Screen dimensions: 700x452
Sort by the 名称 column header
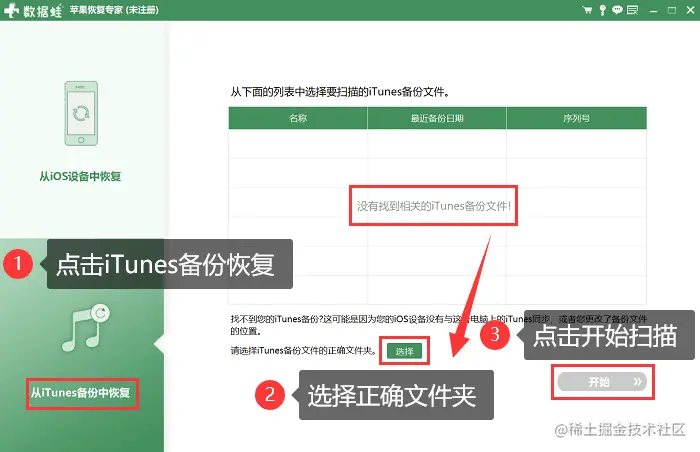tap(298, 118)
